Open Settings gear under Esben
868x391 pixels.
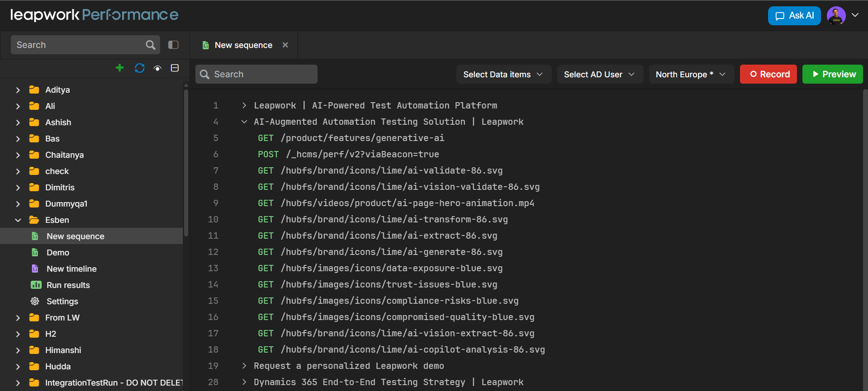click(62, 301)
